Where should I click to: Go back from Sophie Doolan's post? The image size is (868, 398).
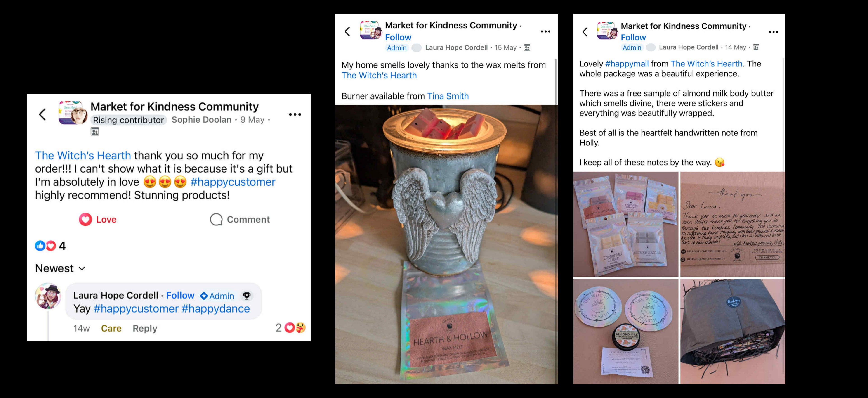click(42, 115)
